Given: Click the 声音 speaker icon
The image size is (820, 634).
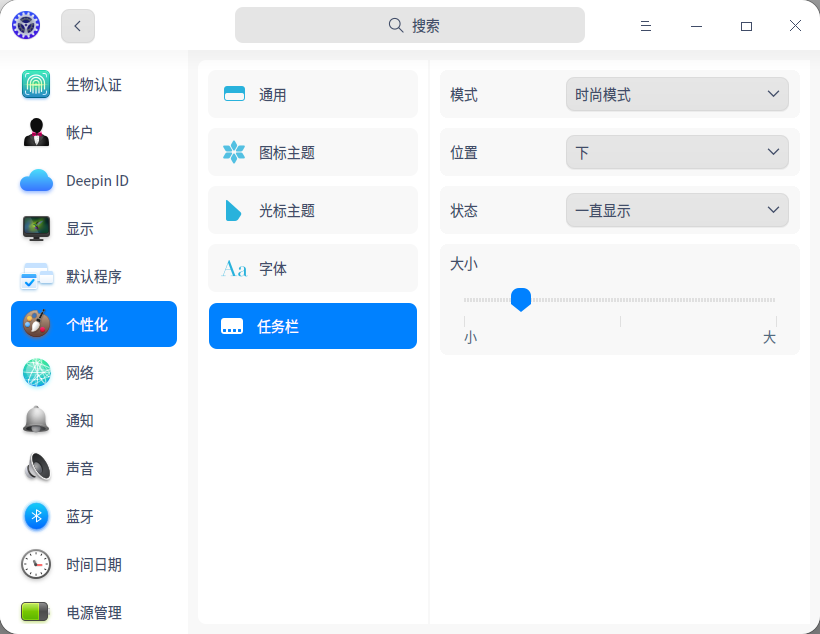Looking at the screenshot, I should point(38,467).
